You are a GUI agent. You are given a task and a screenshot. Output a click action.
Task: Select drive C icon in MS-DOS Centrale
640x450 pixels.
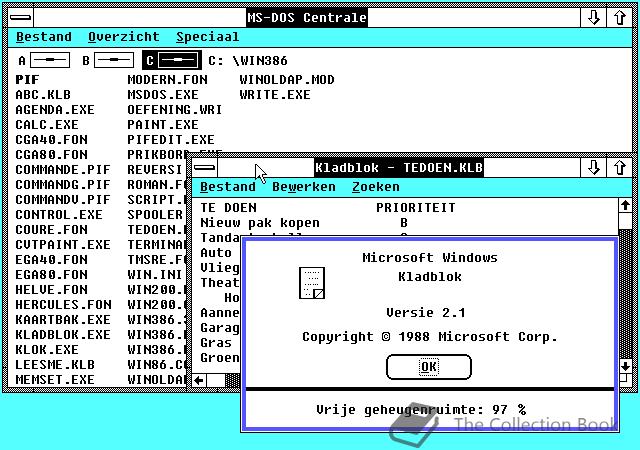point(172,60)
